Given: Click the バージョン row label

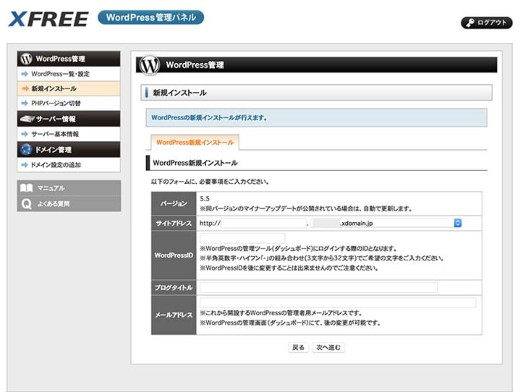Looking at the screenshot, I should pyautogui.click(x=174, y=203).
